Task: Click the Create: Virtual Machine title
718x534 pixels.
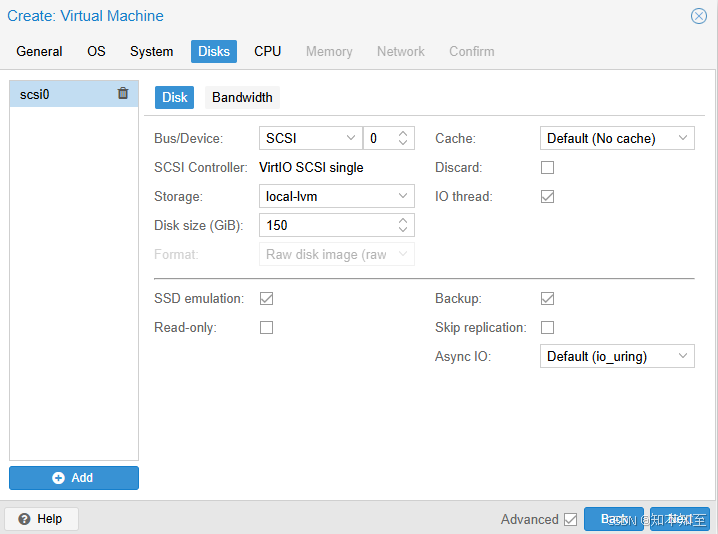Action: click(85, 16)
